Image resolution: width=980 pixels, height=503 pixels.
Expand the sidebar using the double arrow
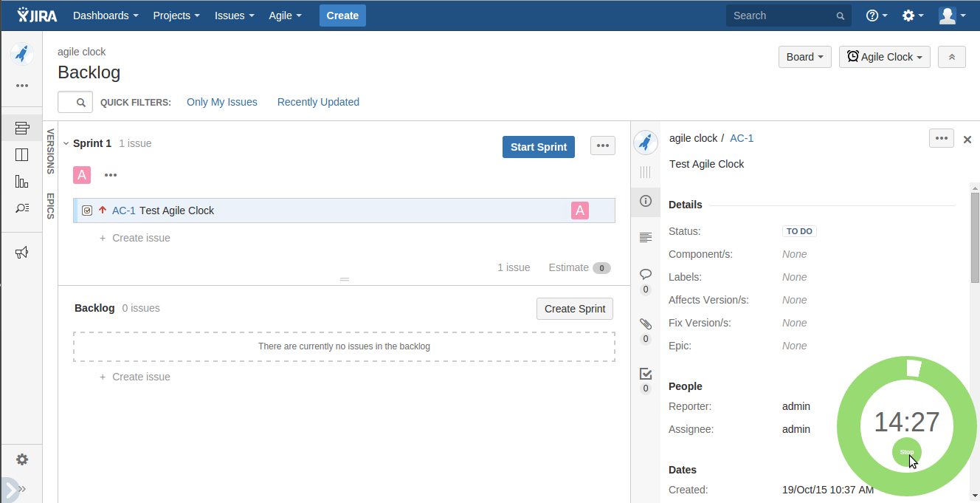click(x=22, y=489)
